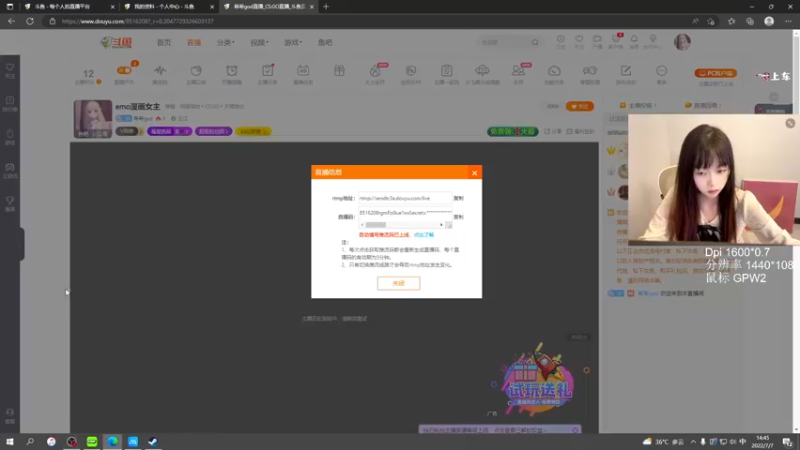Open the waveform stream-code icon
The height and width of the screenshot is (450, 800).
160,71
